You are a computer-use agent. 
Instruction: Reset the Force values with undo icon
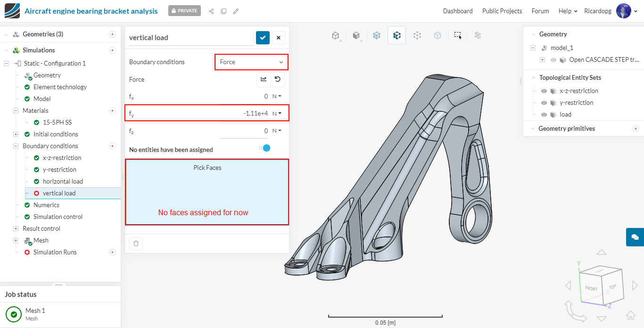pyautogui.click(x=278, y=79)
